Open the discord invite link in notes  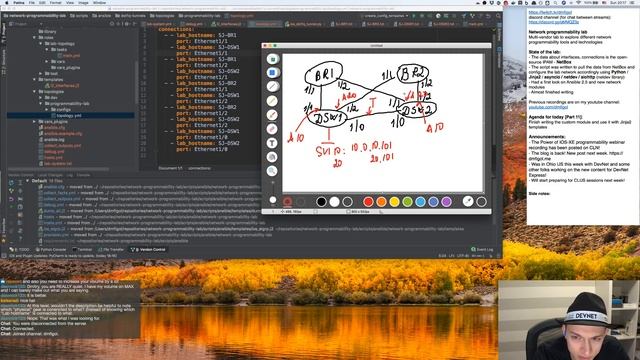tap(553, 22)
